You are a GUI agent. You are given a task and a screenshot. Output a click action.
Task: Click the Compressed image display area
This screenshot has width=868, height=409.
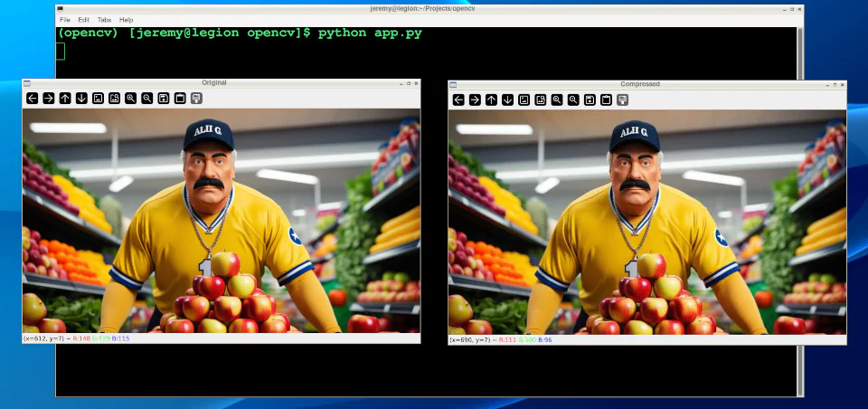click(x=647, y=223)
